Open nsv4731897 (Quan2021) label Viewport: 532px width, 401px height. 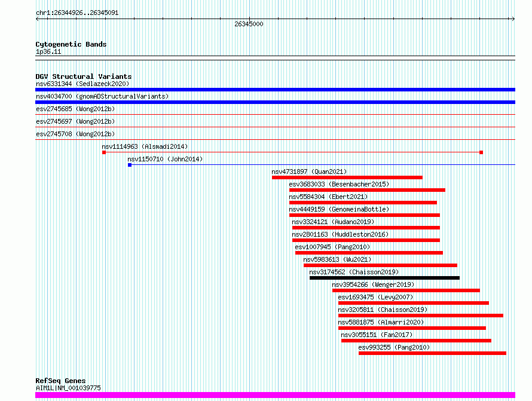pyautogui.click(x=309, y=172)
